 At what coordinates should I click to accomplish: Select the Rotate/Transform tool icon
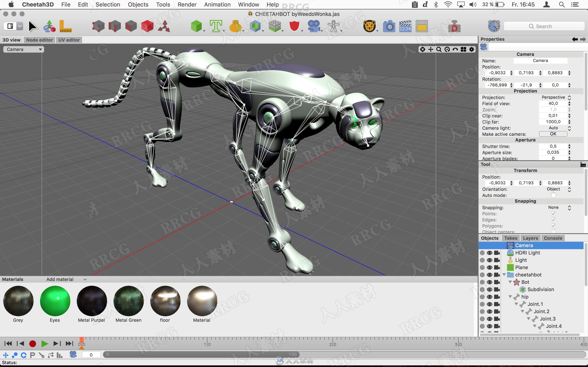(50, 26)
